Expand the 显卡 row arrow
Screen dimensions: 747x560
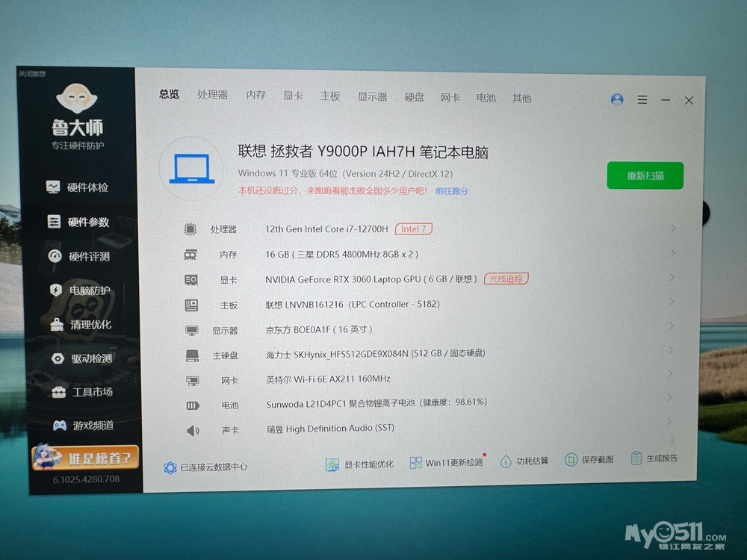(673, 277)
